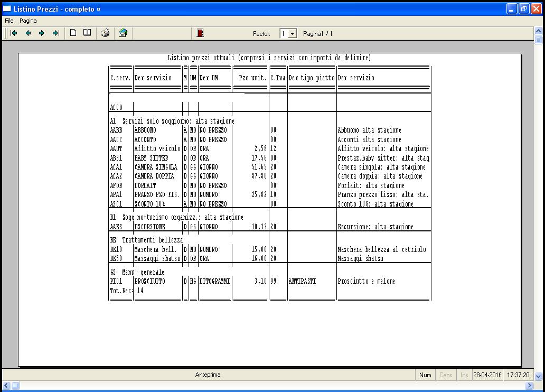Go to the next page with right arrow
The image size is (545, 392).
click(x=42, y=33)
